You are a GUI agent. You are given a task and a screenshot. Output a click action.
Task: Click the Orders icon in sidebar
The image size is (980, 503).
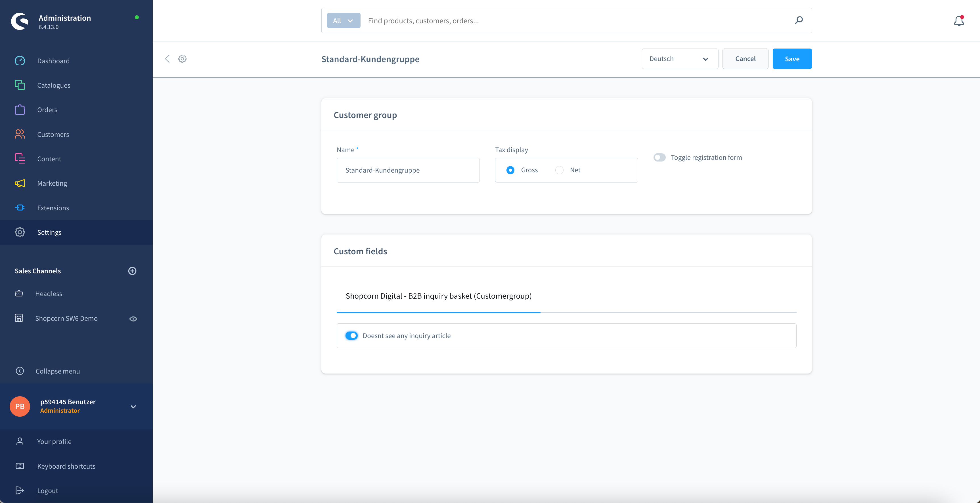(x=20, y=110)
